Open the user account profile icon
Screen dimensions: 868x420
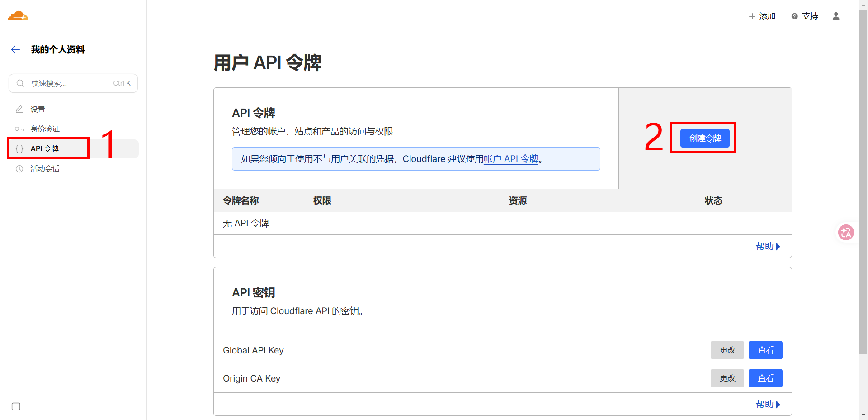(x=836, y=16)
